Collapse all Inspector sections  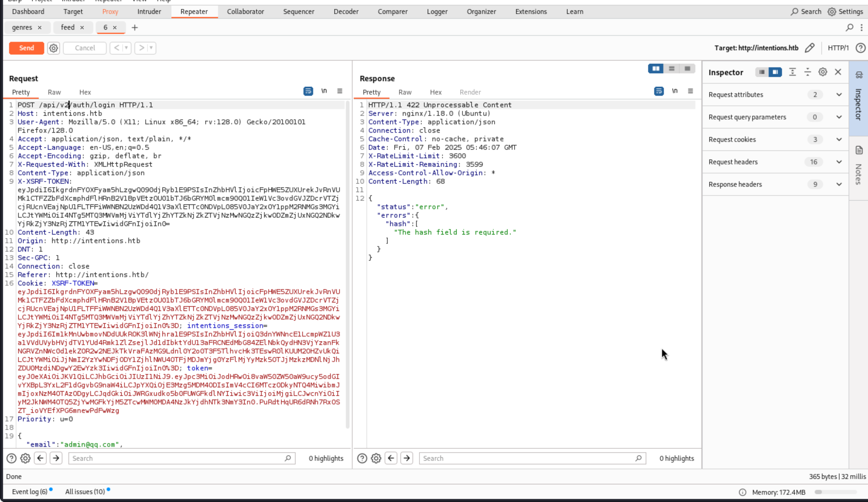(807, 72)
